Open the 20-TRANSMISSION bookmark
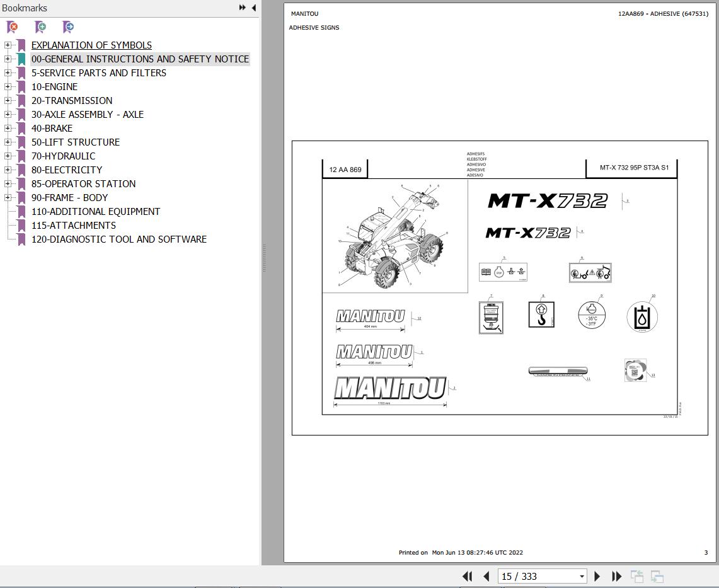719x588 pixels. [x=72, y=100]
